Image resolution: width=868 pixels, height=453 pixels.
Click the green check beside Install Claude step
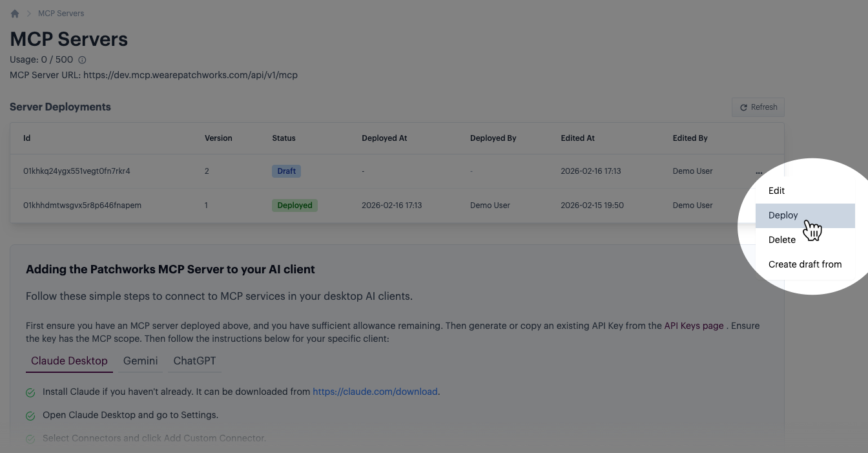[x=30, y=392]
